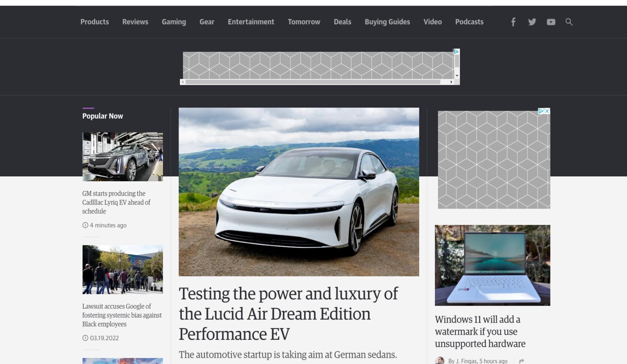Click the banner ad scroll-right arrow
Screen dimensions: 627x364
(451, 82)
